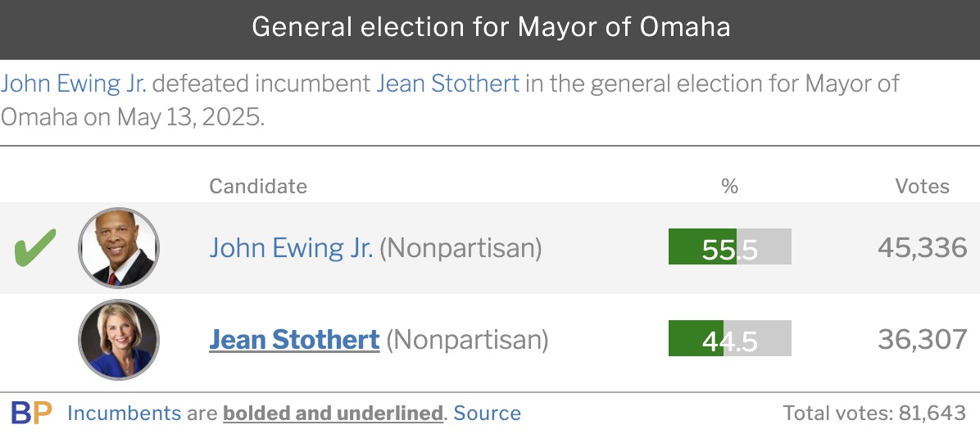
Task: Click the General election for Mayor of Omaha header
Action: (x=491, y=28)
